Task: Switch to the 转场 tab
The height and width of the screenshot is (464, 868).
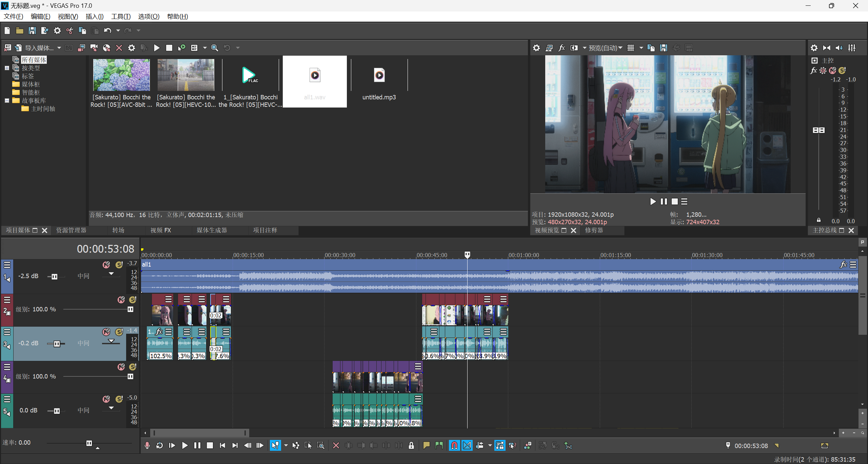Action: 118,230
